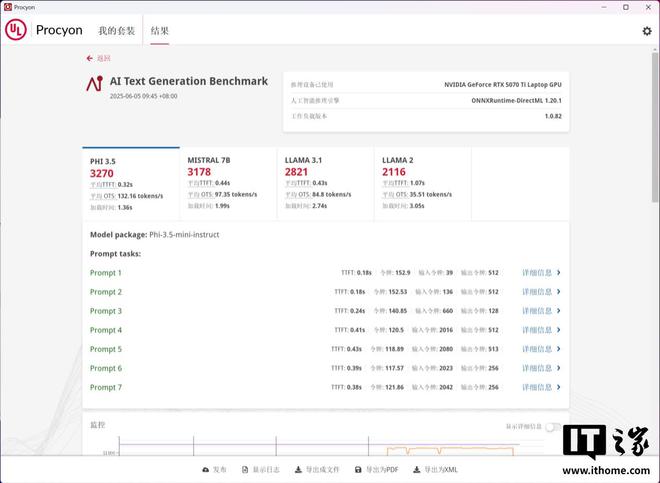Click the NVIDIA GeForce RTX 5070 Ti Laptop GPU text
660x483 pixels.
pos(503,85)
